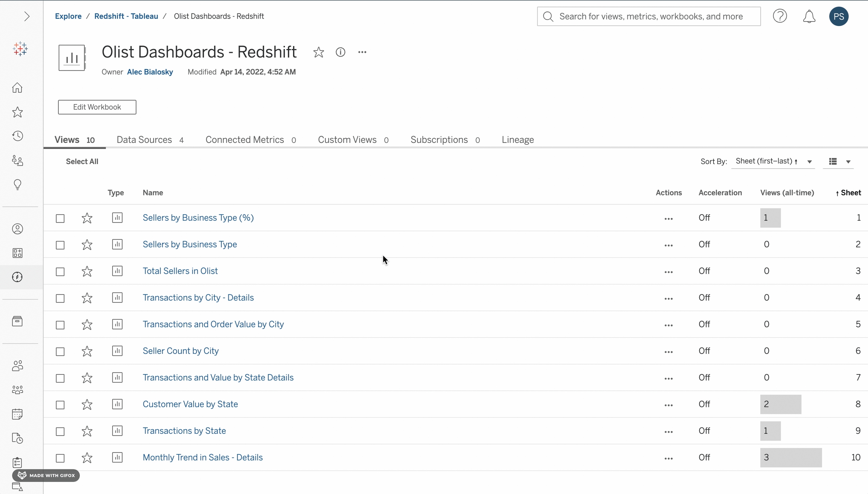The image size is (868, 494).
Task: Select checkbox for Customer Value by State
Action: tap(60, 405)
